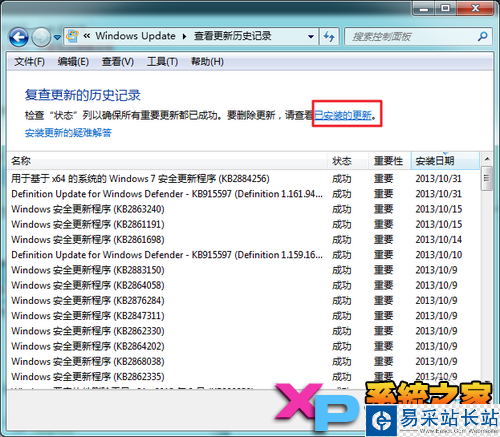Sort by the 名称 column header
Viewport: 500px width, 437px height.
tap(167, 161)
